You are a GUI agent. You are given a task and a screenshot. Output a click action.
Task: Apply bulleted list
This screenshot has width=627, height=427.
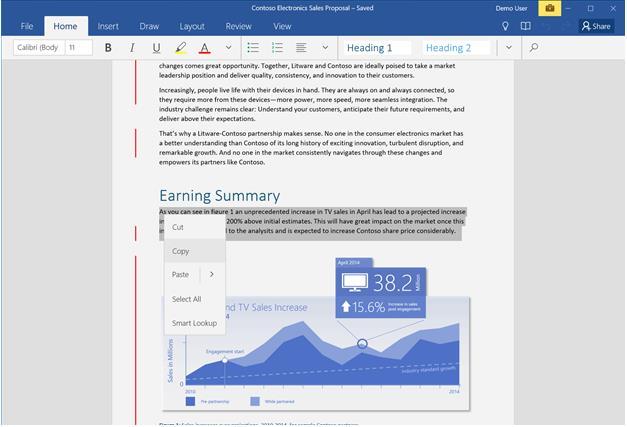coord(253,48)
